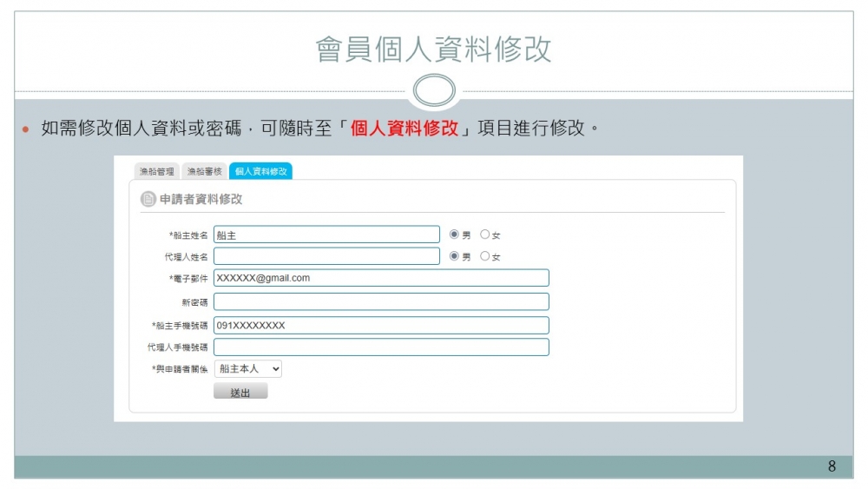The height and width of the screenshot is (489, 868).
Task: Select 男 radio for 代理人姓名 row
Action: pyautogui.click(x=454, y=256)
